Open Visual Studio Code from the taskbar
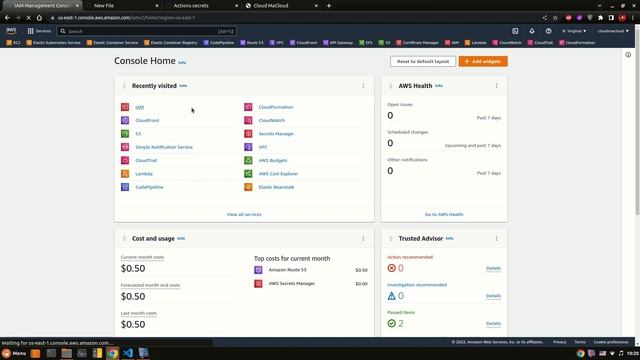 [128, 353]
